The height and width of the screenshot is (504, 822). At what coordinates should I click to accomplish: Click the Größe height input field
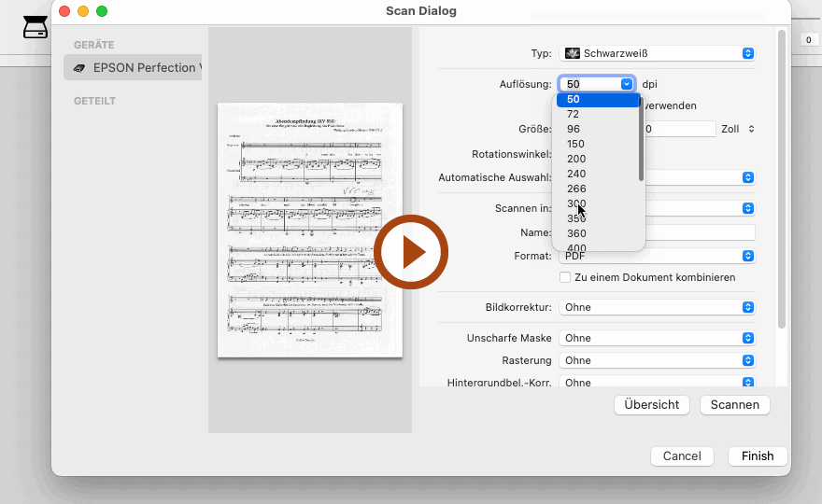click(x=679, y=129)
